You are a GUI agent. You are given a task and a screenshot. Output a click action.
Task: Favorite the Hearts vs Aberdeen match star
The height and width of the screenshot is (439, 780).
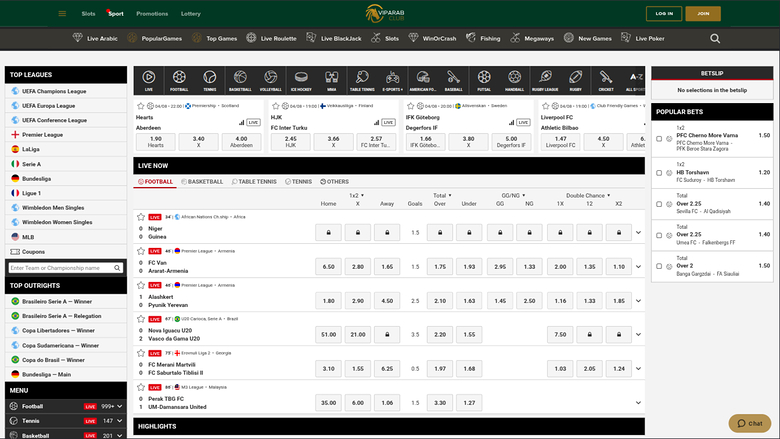(x=140, y=106)
